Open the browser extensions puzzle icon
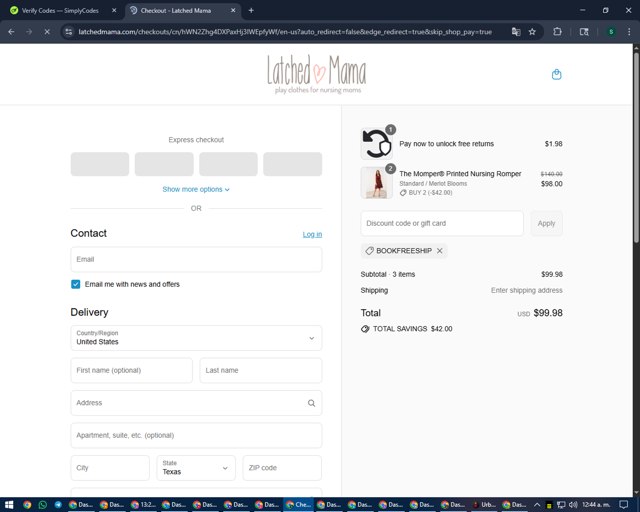 [x=557, y=32]
